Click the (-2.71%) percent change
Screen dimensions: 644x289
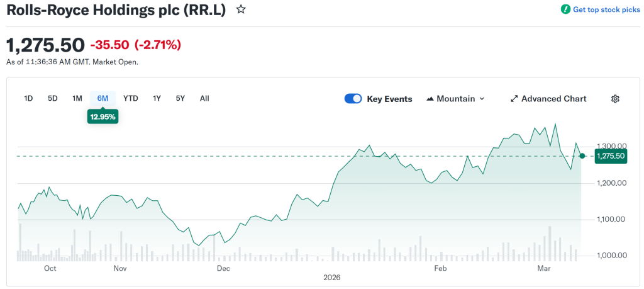tap(158, 45)
